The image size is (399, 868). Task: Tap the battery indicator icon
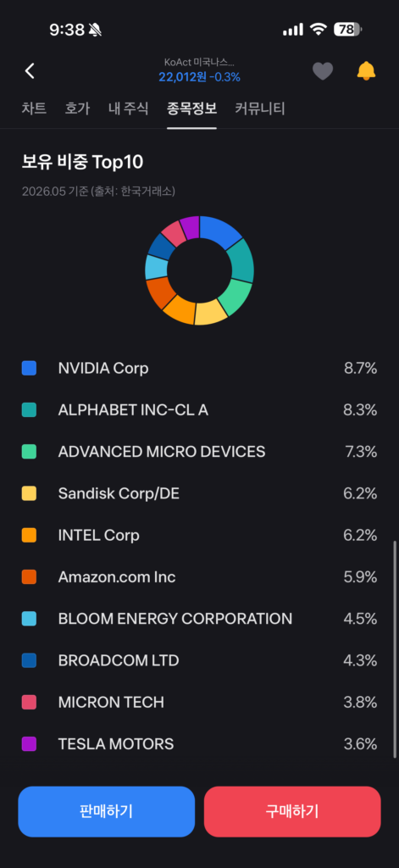click(347, 30)
